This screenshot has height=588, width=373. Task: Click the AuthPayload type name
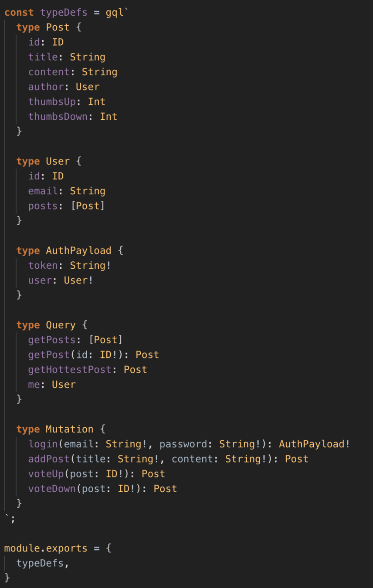(78, 250)
